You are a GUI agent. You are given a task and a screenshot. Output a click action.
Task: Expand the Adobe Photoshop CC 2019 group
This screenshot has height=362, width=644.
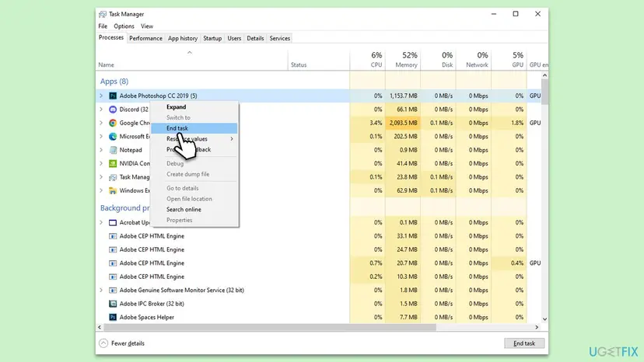(101, 96)
